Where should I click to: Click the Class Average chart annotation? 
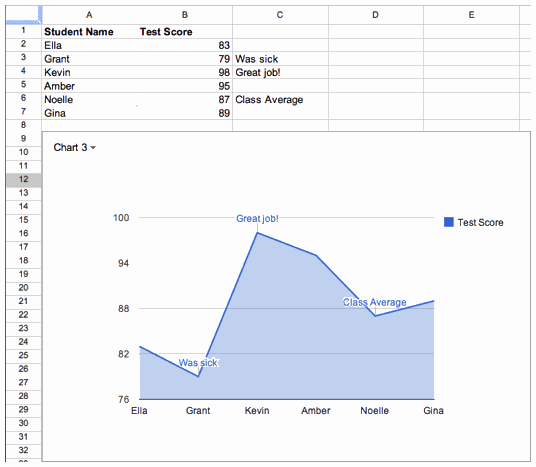tap(375, 302)
